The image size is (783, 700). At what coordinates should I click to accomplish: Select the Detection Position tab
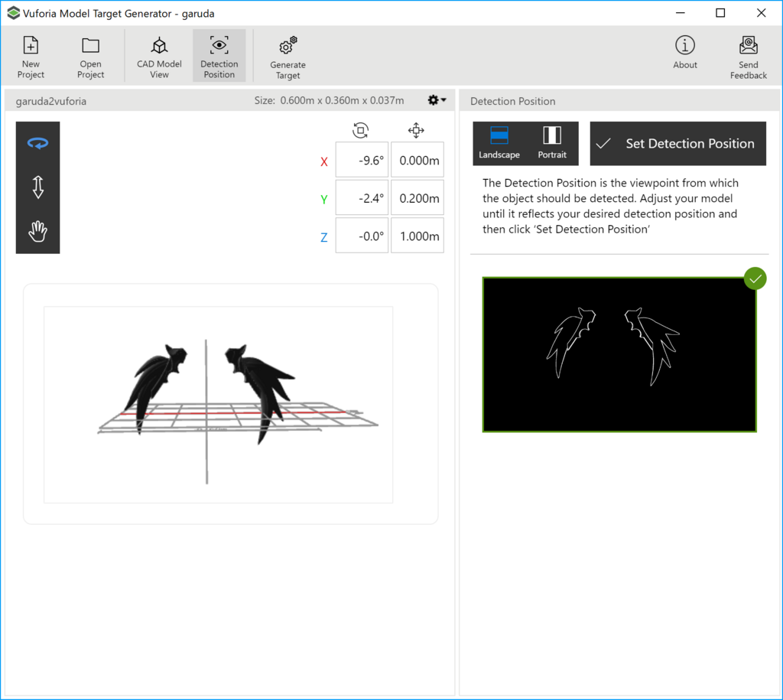pos(219,56)
